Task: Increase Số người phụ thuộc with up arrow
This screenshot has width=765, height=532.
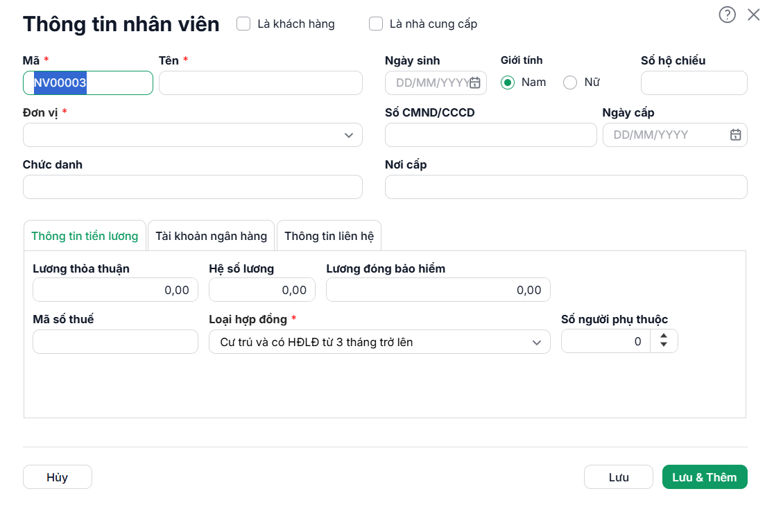Action: click(664, 336)
